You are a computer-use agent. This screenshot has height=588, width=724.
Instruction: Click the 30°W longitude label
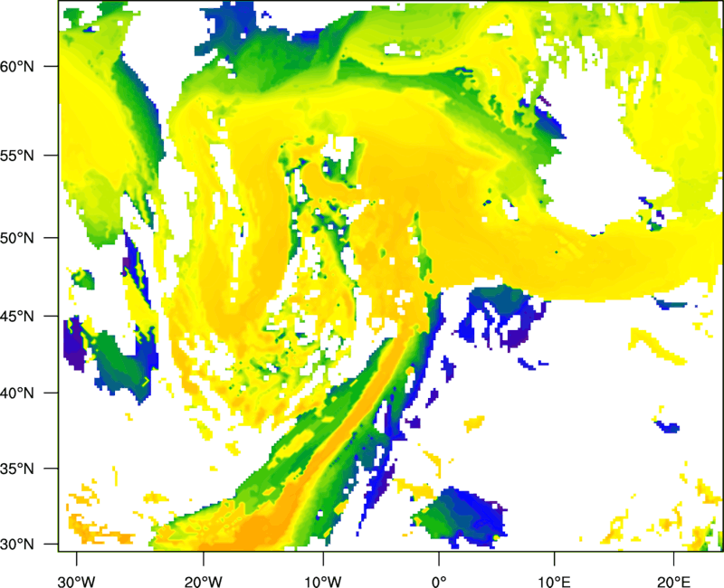click(x=76, y=582)
